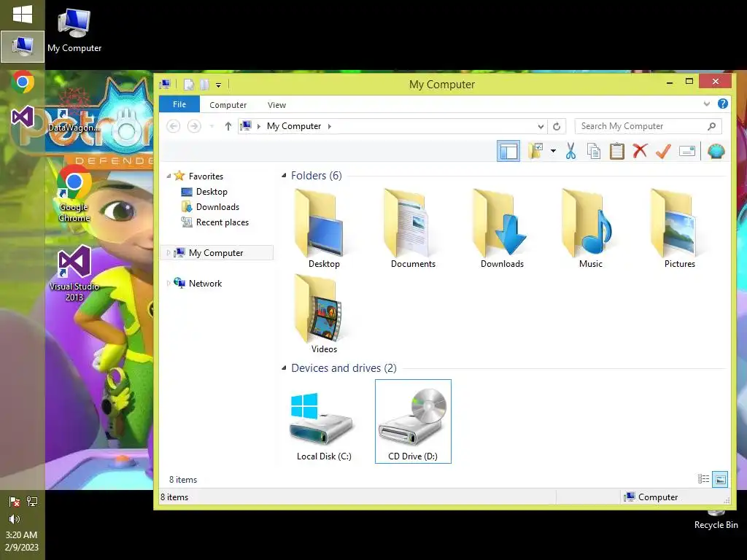Collapse the Devices and drives group
Screen dimensions: 747x560
[284, 368]
